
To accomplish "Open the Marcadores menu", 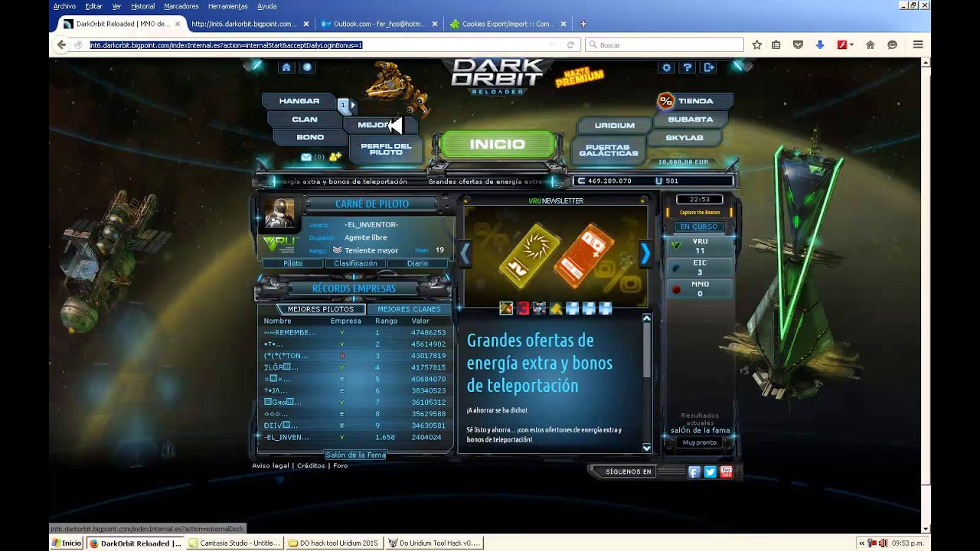I will [x=181, y=6].
